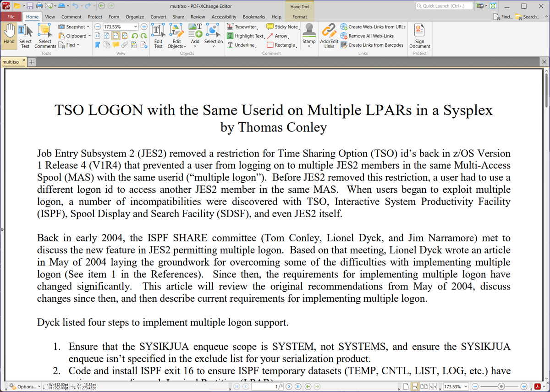Add a Sticky Note comment
550x392 pixels.
[x=283, y=27]
